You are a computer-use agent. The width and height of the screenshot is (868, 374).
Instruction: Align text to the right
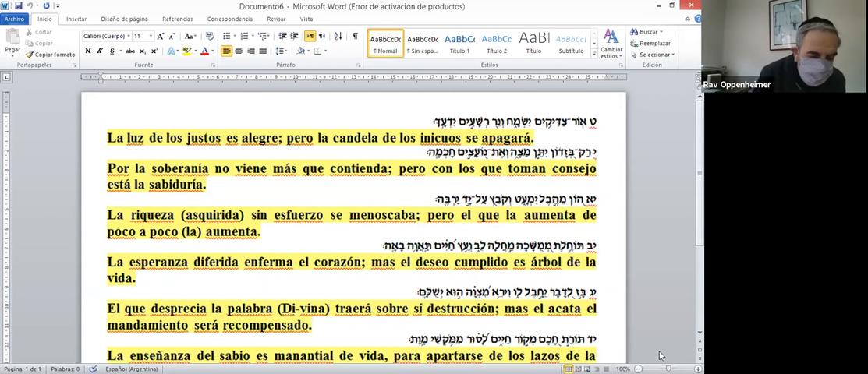click(251, 51)
